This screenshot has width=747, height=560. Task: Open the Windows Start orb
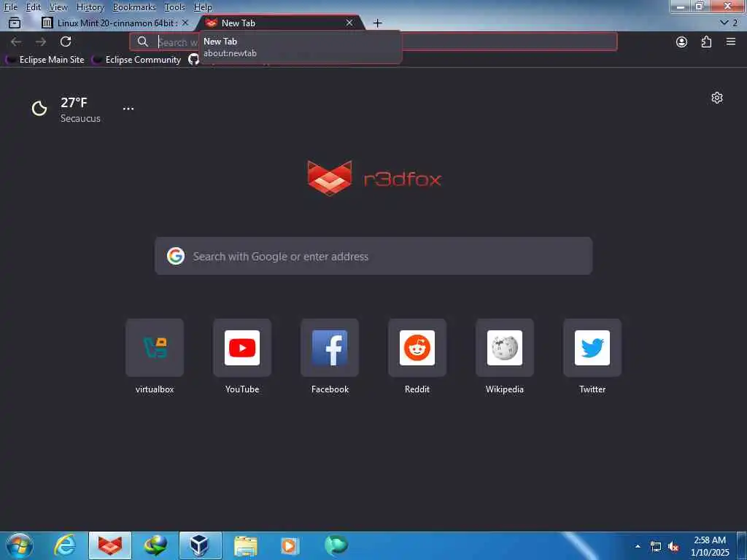pos(20,545)
